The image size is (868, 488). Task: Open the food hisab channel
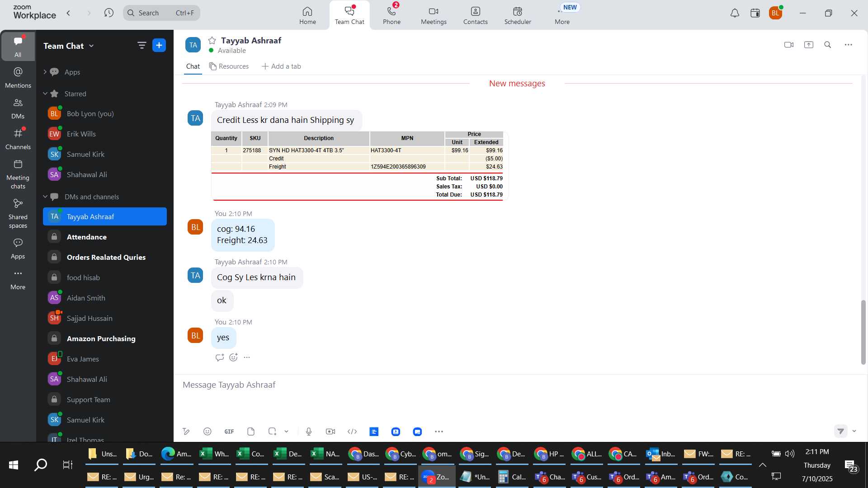[105, 277]
